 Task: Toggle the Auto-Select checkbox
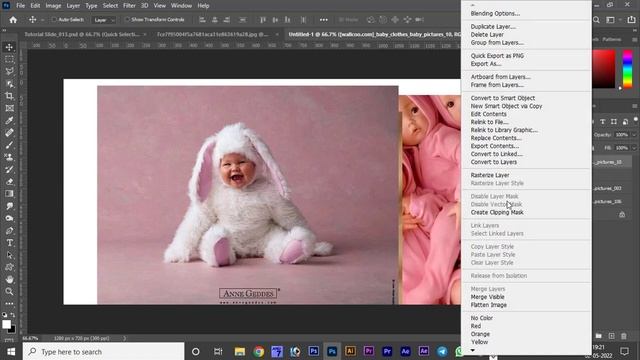54,20
